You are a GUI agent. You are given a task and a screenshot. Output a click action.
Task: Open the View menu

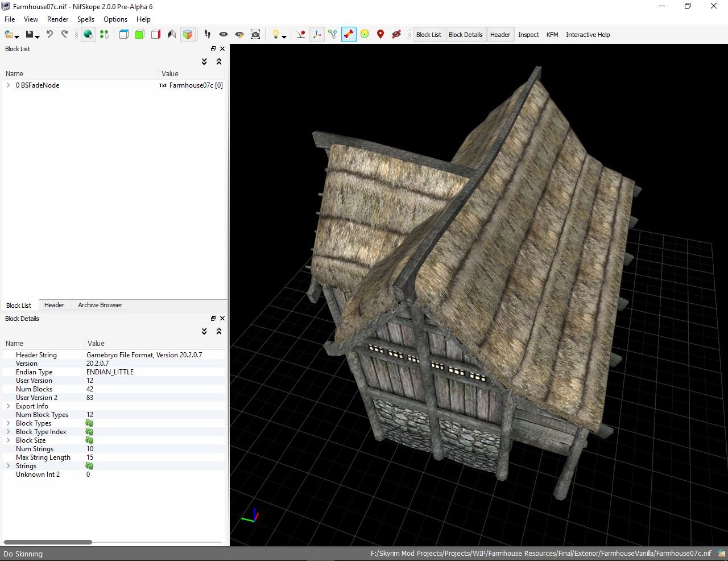[x=31, y=19]
